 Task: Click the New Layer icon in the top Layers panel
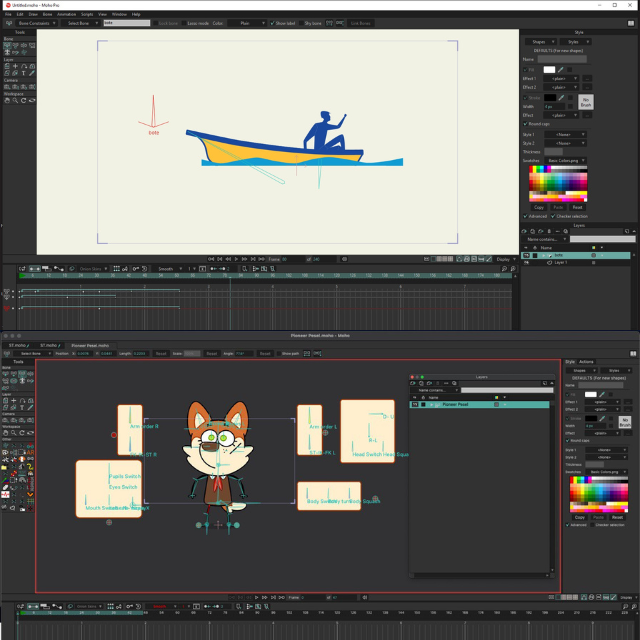coord(524,231)
